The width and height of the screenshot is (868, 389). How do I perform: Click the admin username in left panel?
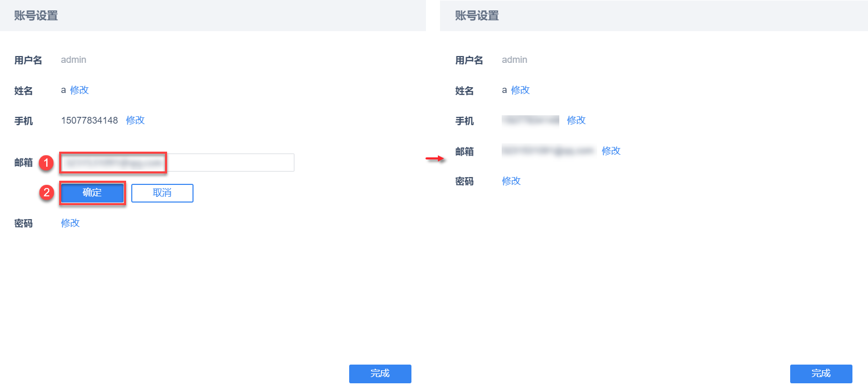click(74, 60)
